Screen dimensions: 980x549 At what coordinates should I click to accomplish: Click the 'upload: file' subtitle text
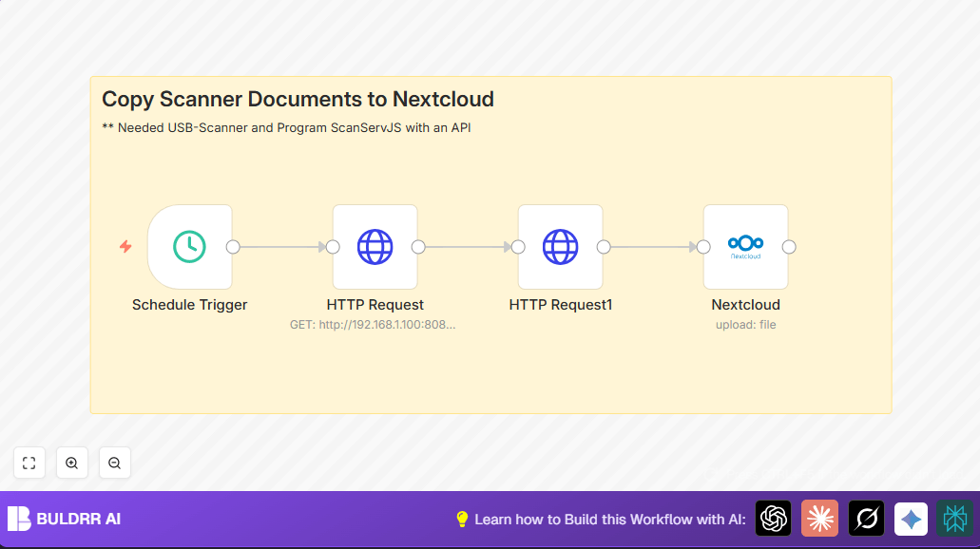[x=745, y=325]
